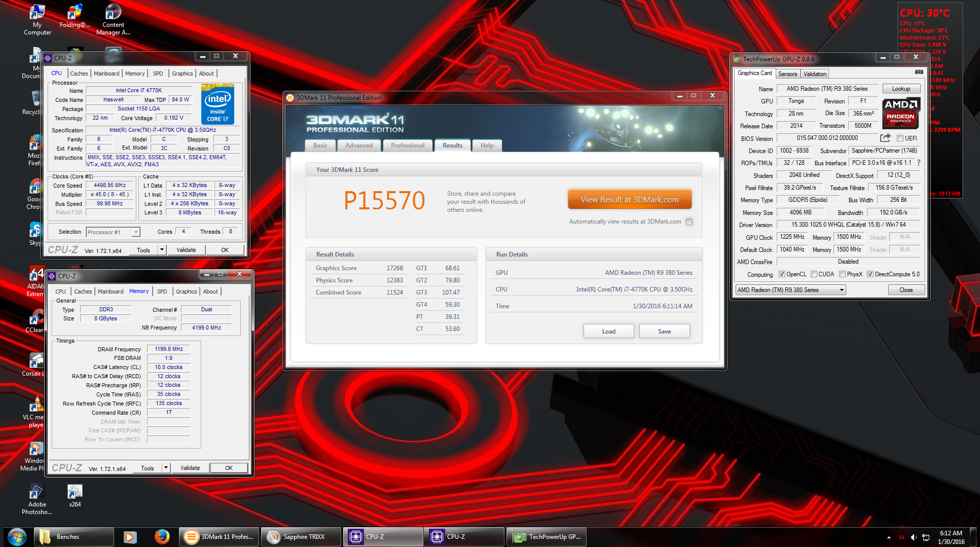Switch to 3DMark 11 taskbar button
This screenshot has height=547, width=980.
pyautogui.click(x=220, y=537)
